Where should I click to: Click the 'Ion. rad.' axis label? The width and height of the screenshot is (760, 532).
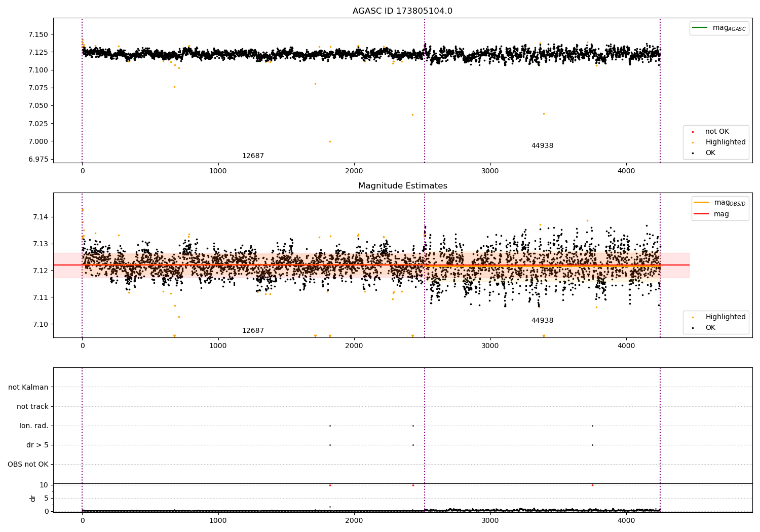click(34, 426)
